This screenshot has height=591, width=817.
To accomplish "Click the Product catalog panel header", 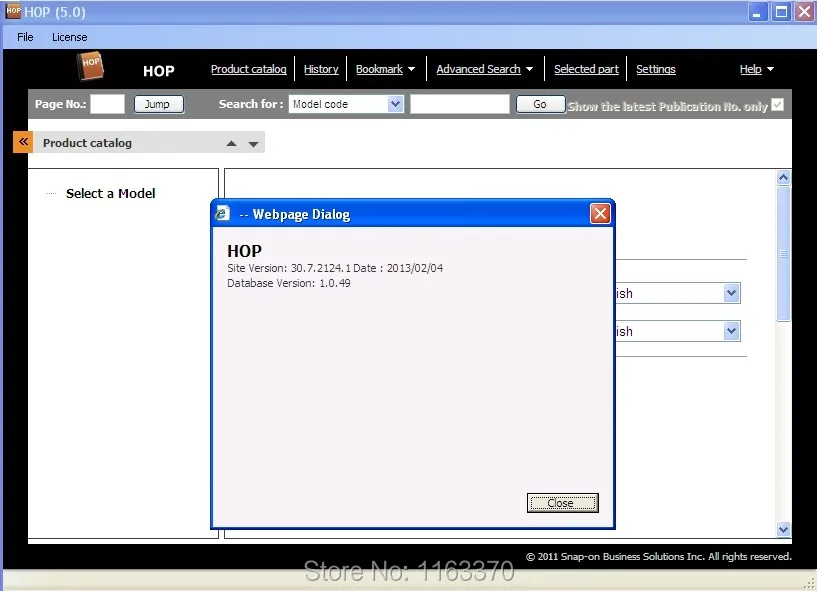I will 149,142.
